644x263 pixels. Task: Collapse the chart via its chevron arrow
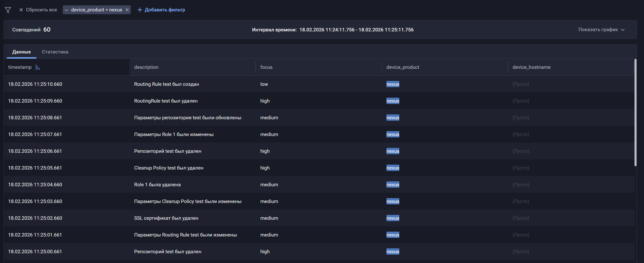623,30
